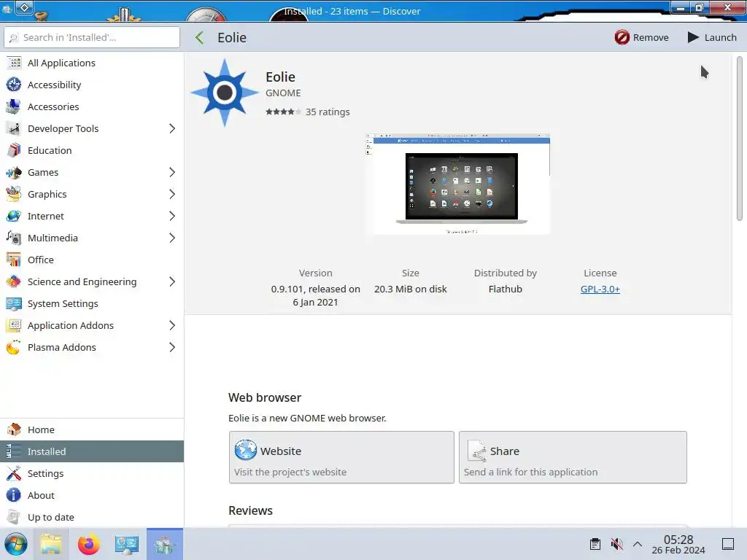Viewport: 747px width, 560px height.
Task: Click the muted volume tray icon
Action: [616, 544]
